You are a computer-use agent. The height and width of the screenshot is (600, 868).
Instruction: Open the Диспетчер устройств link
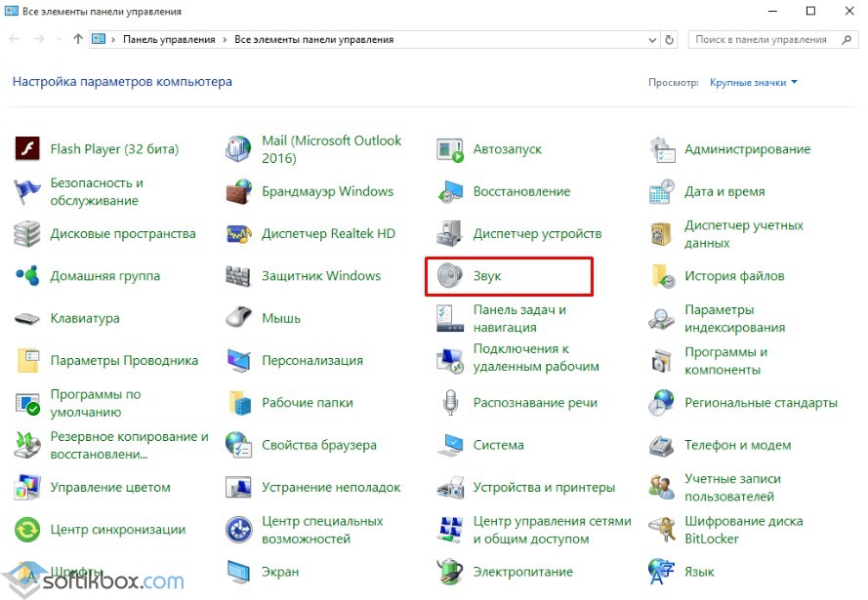[x=537, y=234]
